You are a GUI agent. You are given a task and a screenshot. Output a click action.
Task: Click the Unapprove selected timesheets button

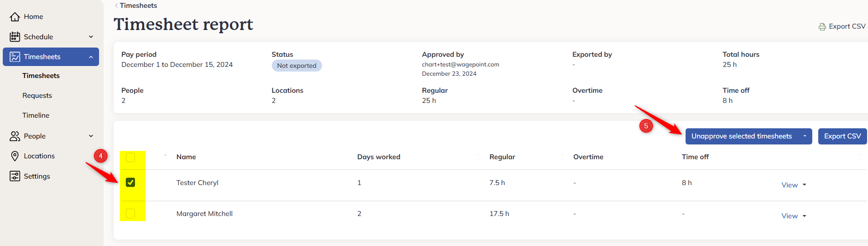(741, 136)
